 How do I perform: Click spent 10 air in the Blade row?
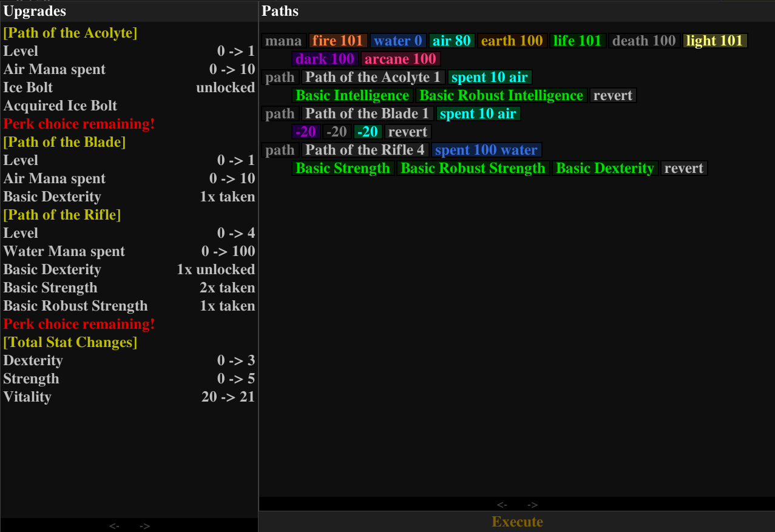click(x=478, y=113)
